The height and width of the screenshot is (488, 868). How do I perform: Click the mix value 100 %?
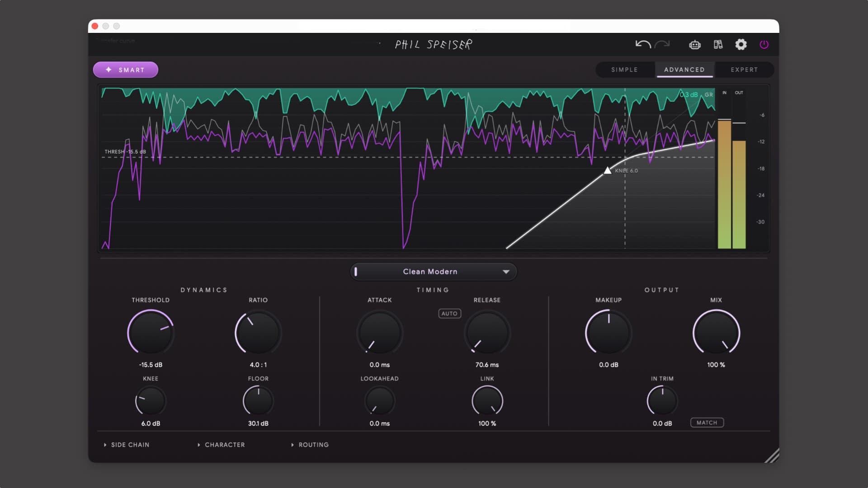pyautogui.click(x=716, y=365)
